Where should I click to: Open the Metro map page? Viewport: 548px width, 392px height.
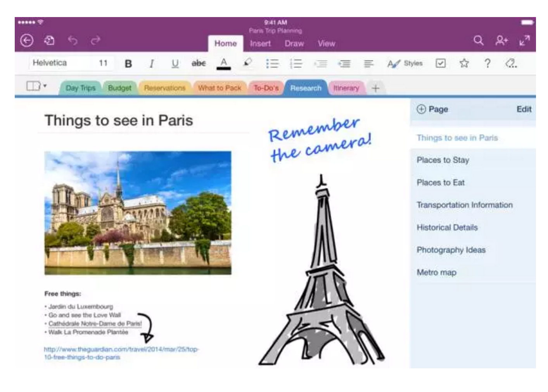tap(473, 273)
